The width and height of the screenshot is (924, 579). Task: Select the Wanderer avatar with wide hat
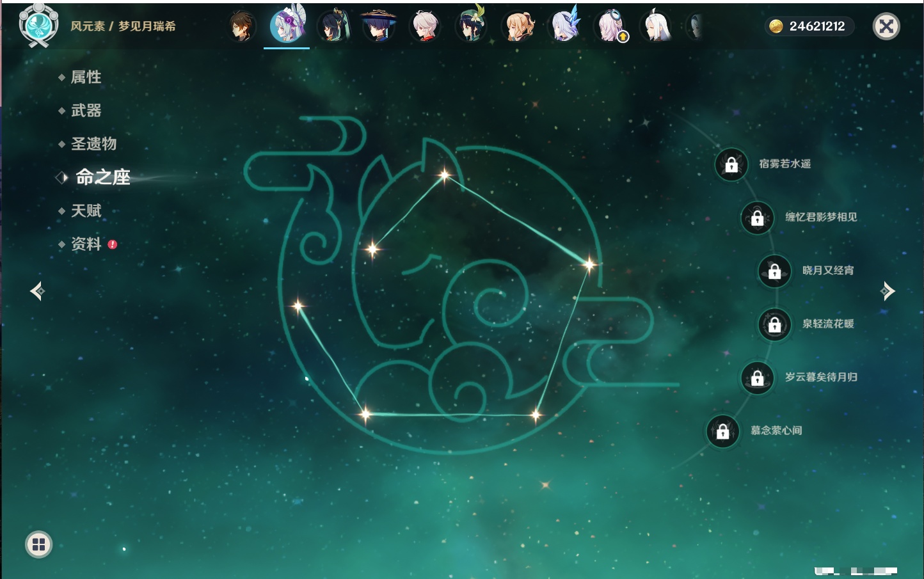(379, 26)
